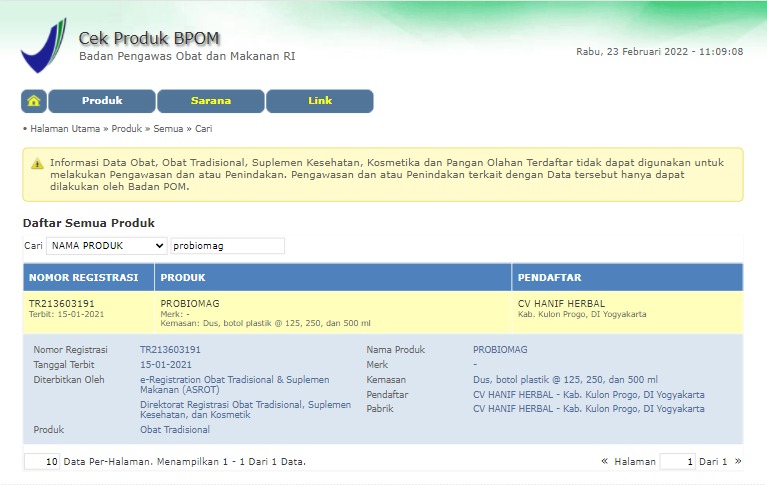Go to next page with » arrow
Screen dimensions: 767x485
tap(738, 461)
